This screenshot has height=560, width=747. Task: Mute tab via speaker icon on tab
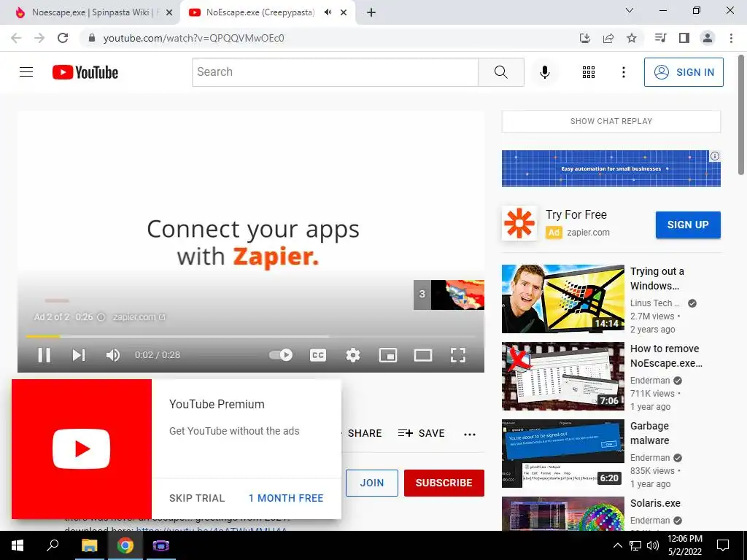click(328, 12)
